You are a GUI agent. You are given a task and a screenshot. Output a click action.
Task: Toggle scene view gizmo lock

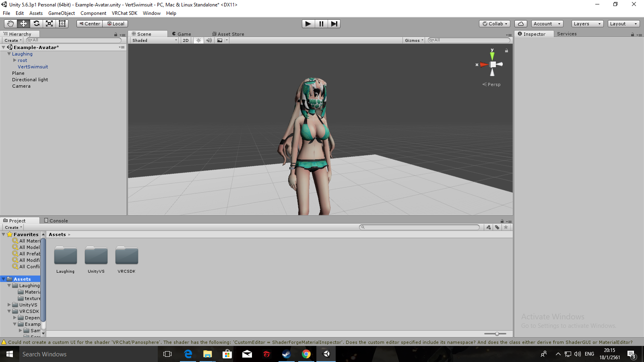pos(506,51)
